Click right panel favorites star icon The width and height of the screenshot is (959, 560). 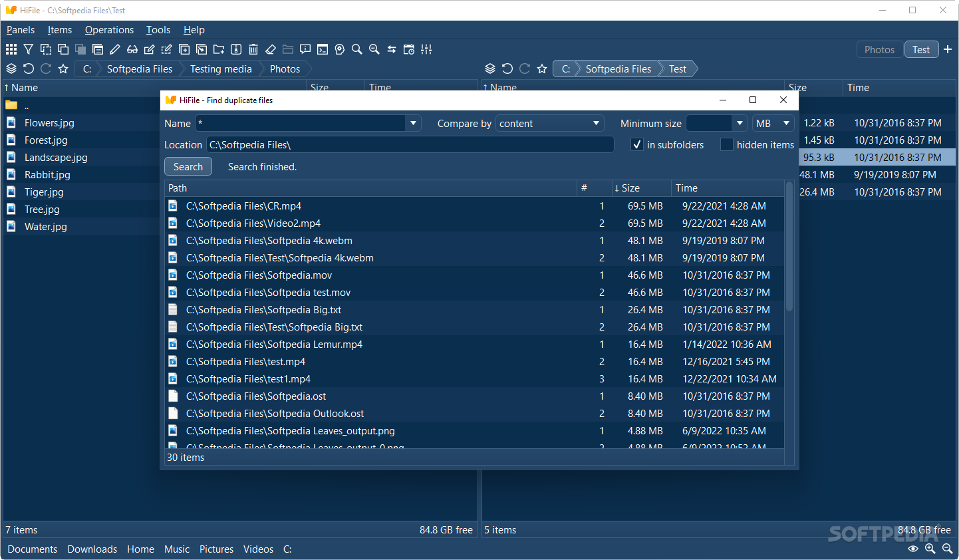click(x=542, y=69)
